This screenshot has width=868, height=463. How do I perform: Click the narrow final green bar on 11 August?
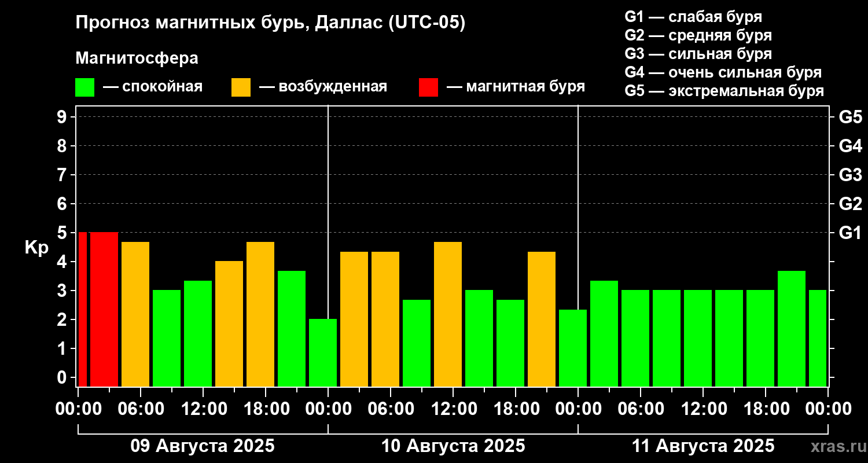[818, 338]
